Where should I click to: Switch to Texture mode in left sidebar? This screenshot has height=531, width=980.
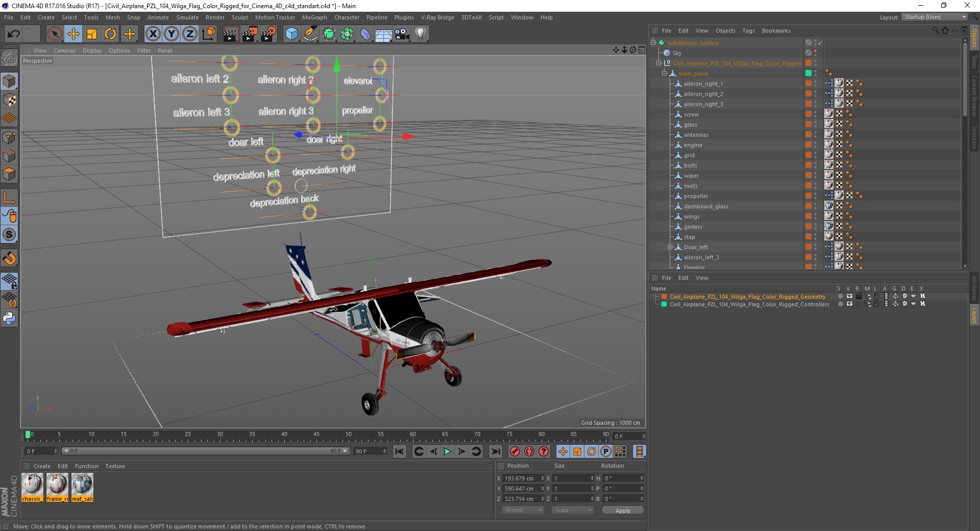pos(9,100)
